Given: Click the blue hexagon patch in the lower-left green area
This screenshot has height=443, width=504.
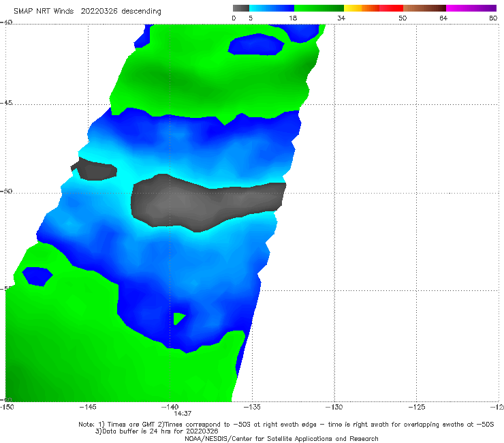Looking at the screenshot, I should [37, 276].
